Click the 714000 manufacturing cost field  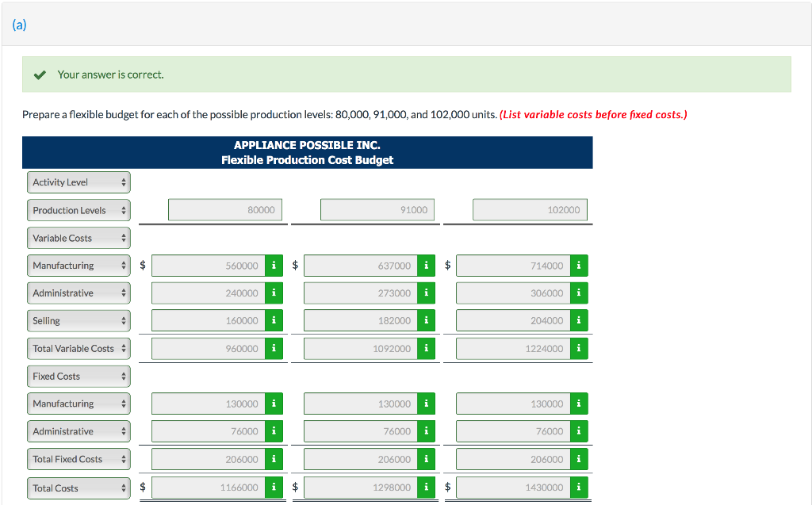pos(513,266)
